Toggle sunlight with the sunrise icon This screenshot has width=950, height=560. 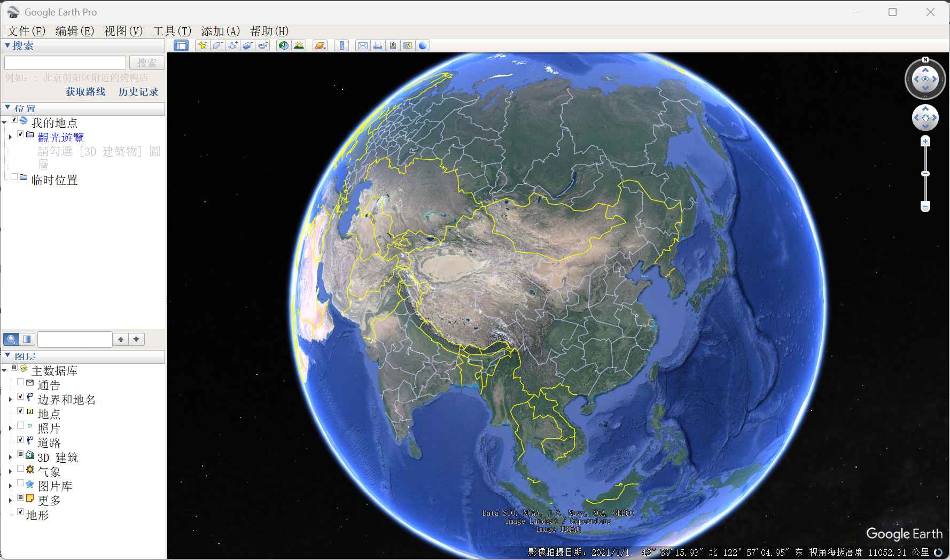tap(299, 45)
